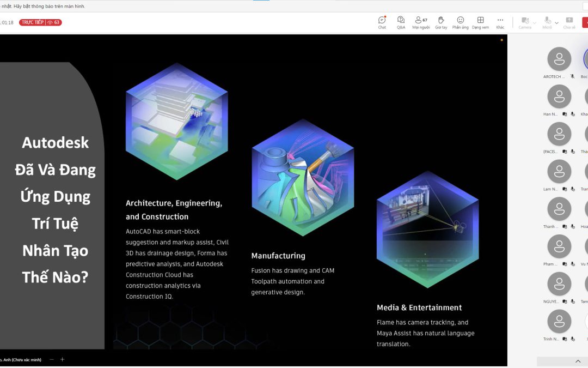Toggle the Micrô microphone mute
Image resolution: width=588 pixels, height=368 pixels.
pos(547,22)
